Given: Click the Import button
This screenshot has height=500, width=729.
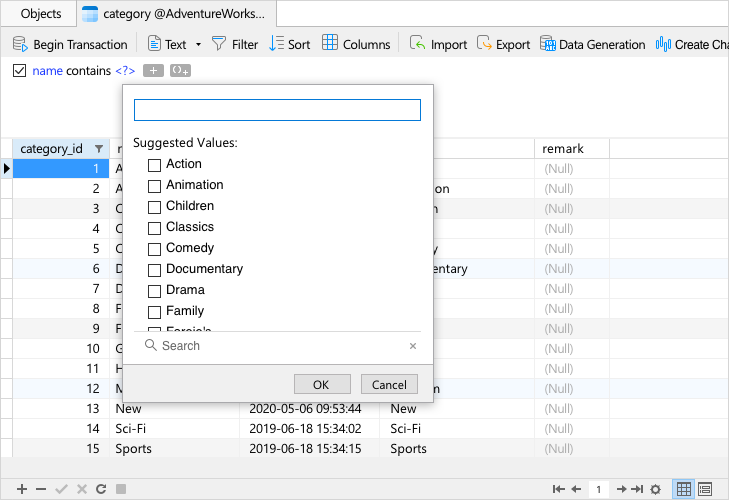Looking at the screenshot, I should [438, 44].
